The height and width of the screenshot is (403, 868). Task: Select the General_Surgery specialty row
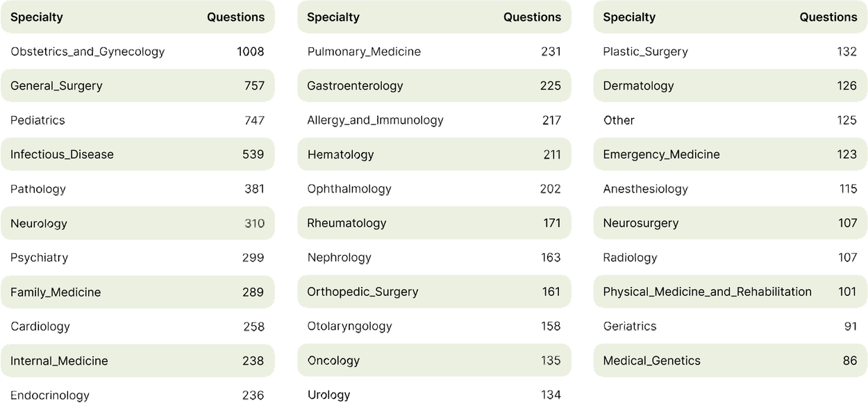[x=137, y=85]
